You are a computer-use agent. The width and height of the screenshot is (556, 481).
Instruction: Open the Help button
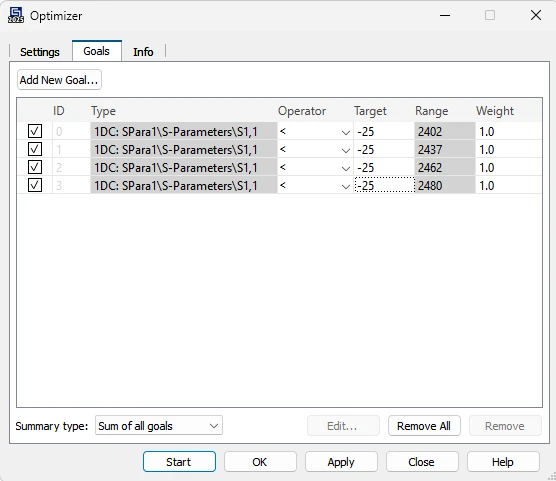click(x=503, y=462)
